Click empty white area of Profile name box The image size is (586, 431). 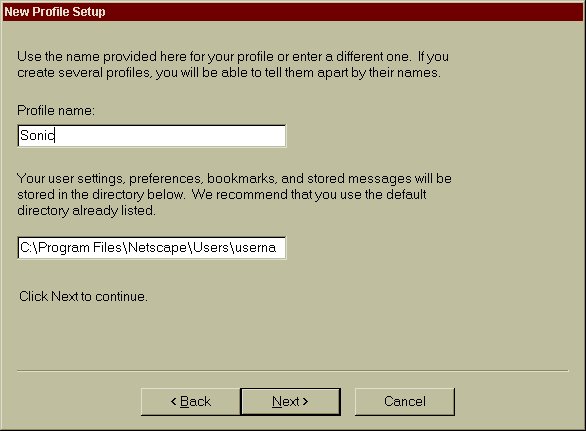pyautogui.click(x=170, y=136)
